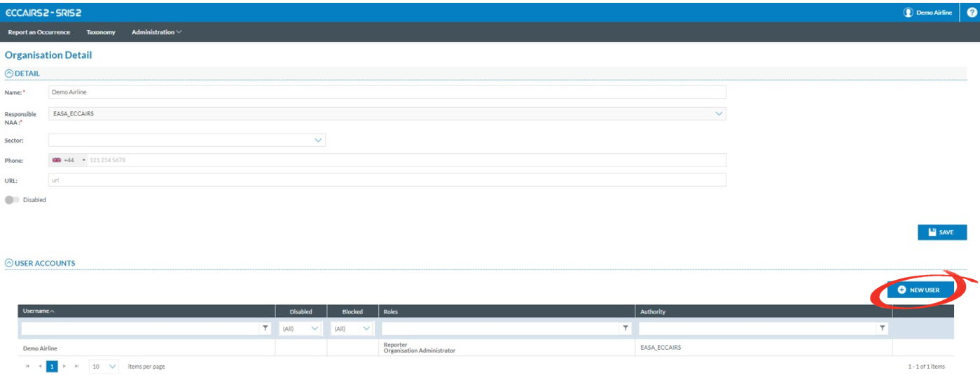
Task: Focus the Authority filter text box
Action: pyautogui.click(x=757, y=328)
